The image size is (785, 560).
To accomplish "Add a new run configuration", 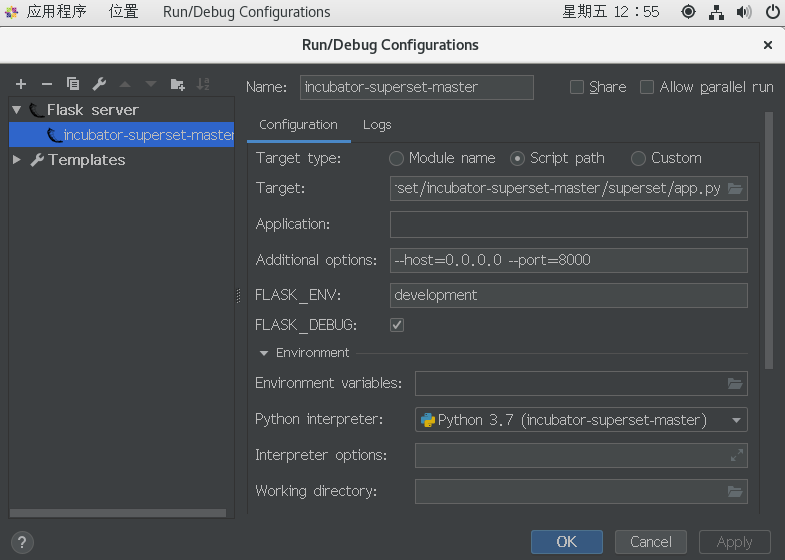I will (x=21, y=84).
